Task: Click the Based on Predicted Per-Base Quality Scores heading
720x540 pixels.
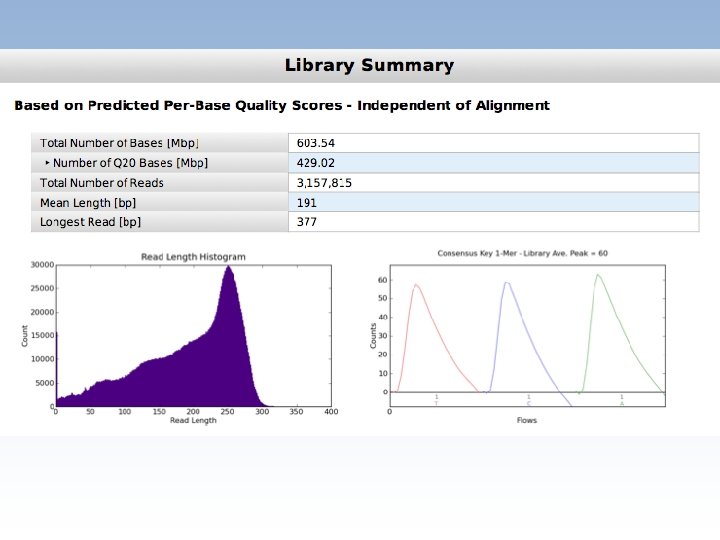Action: [x=282, y=106]
